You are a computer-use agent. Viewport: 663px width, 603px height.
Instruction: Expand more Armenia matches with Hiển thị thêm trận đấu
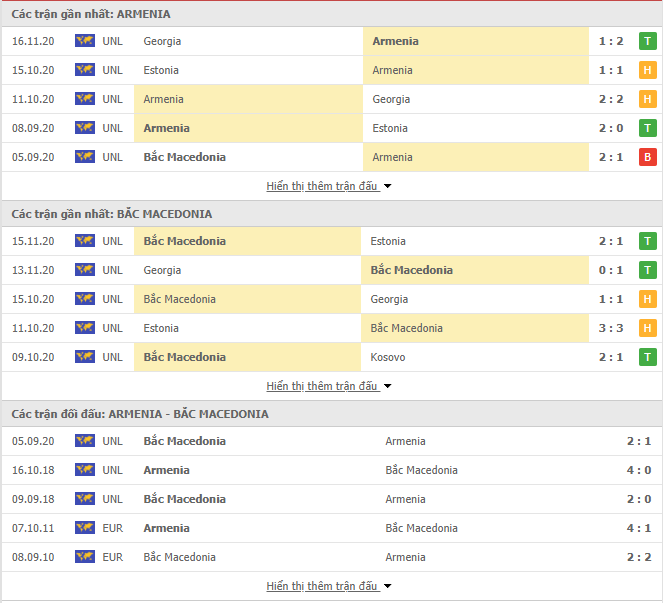[x=329, y=186]
